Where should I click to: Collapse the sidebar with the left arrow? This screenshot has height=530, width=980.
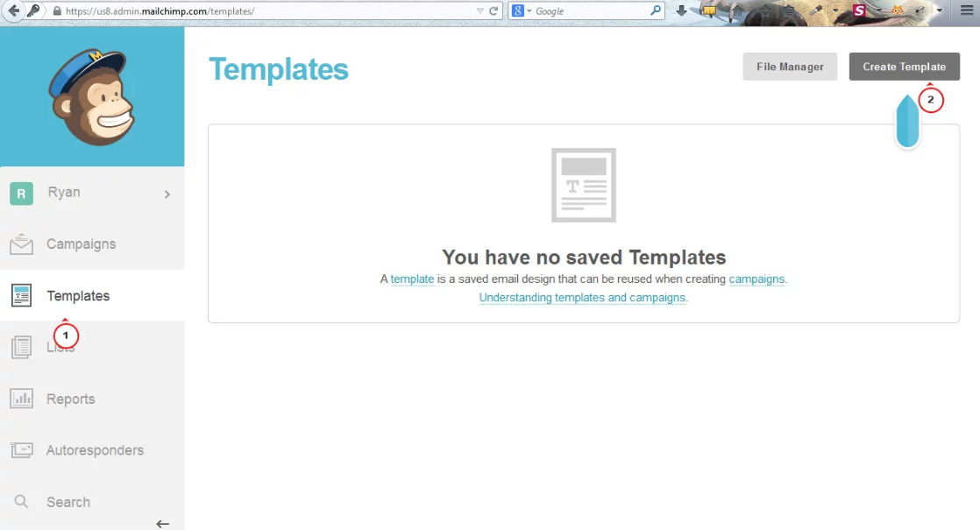162,524
